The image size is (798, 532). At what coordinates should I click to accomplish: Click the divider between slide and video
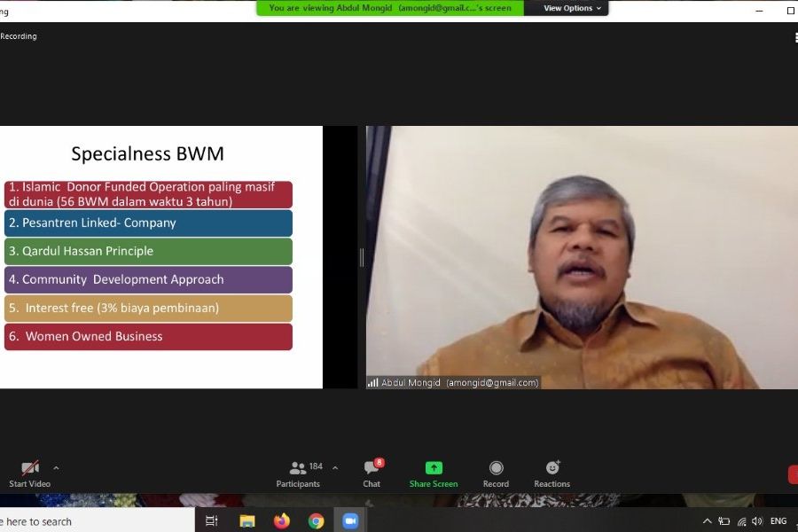[362, 258]
